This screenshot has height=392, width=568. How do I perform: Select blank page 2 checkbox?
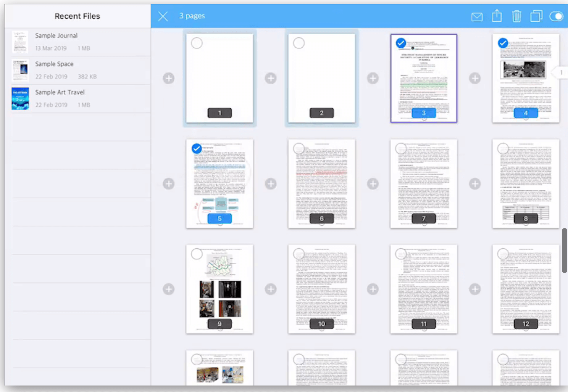point(299,43)
